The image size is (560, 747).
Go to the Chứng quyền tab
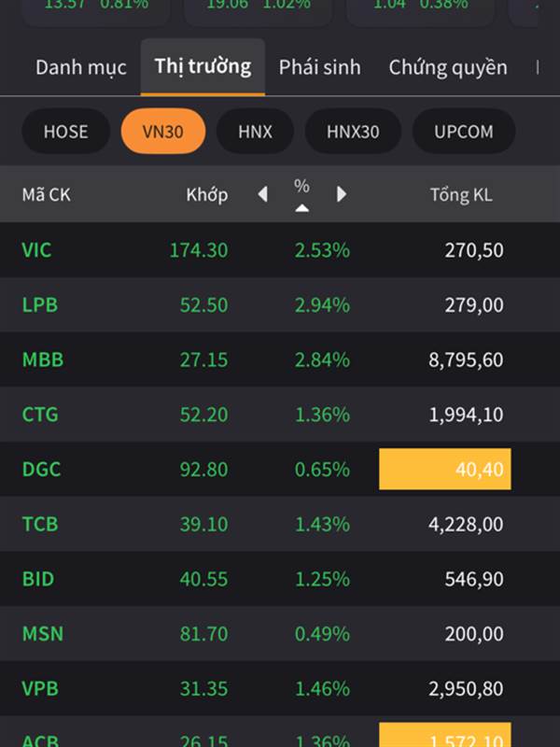[x=448, y=67]
